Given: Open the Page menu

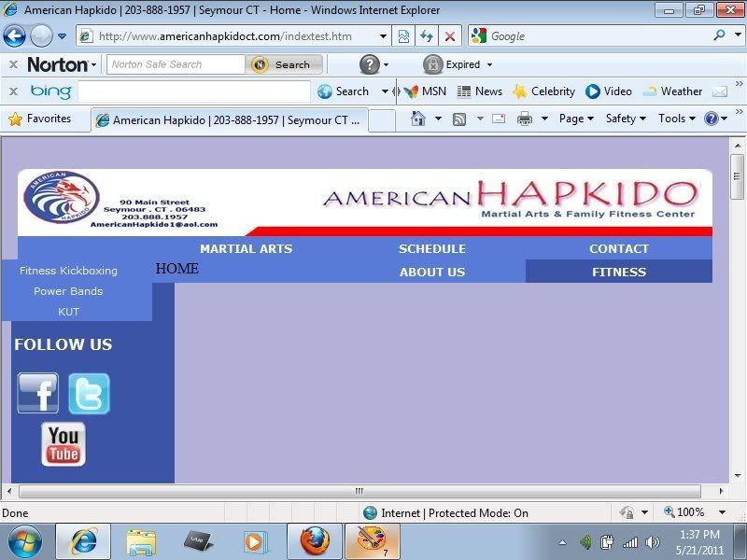Looking at the screenshot, I should [576, 119].
